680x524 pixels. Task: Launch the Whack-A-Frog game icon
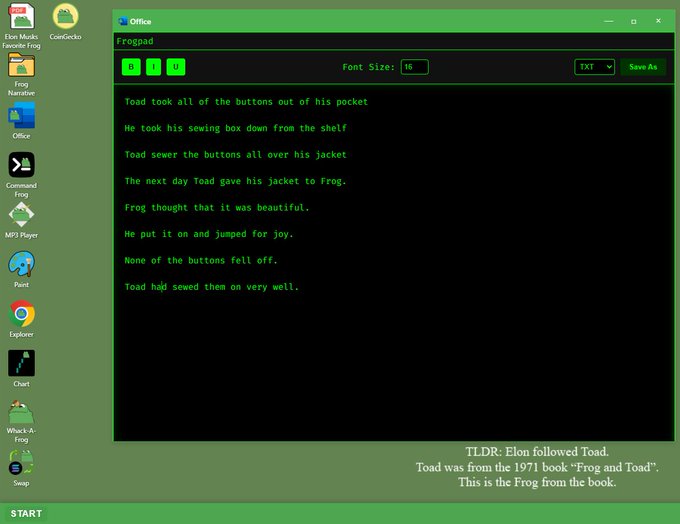click(x=21, y=412)
